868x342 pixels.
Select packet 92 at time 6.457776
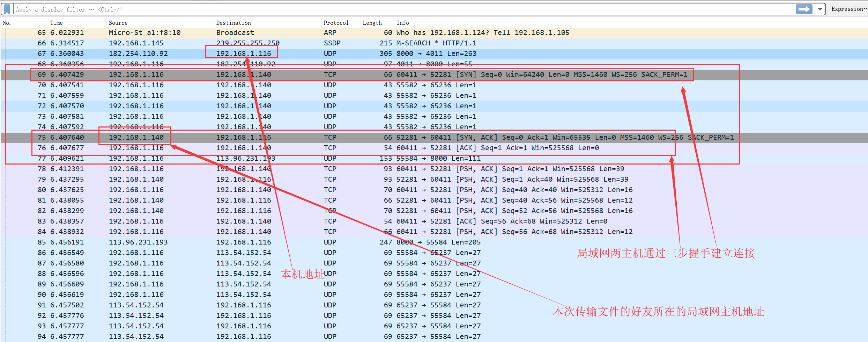pos(434,315)
